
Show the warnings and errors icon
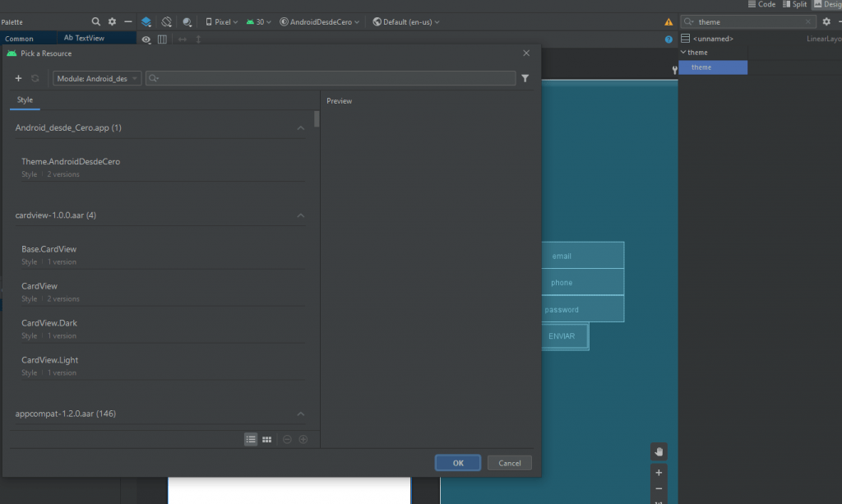tap(669, 22)
